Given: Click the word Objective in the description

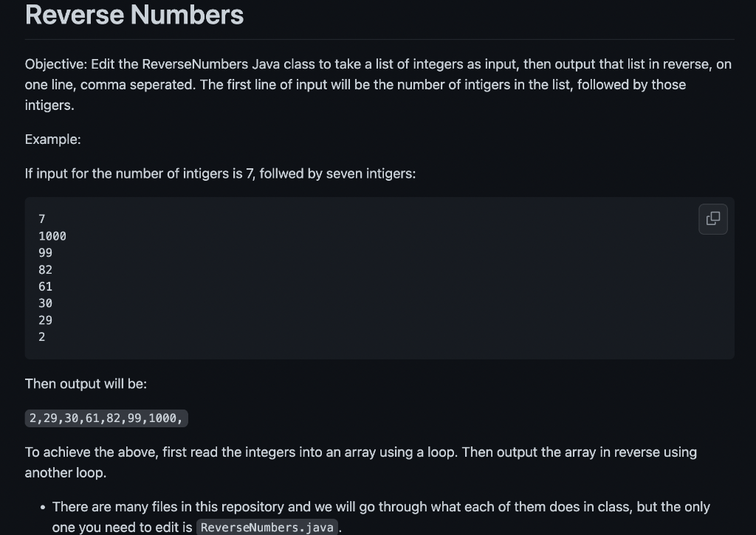Looking at the screenshot, I should coord(53,64).
